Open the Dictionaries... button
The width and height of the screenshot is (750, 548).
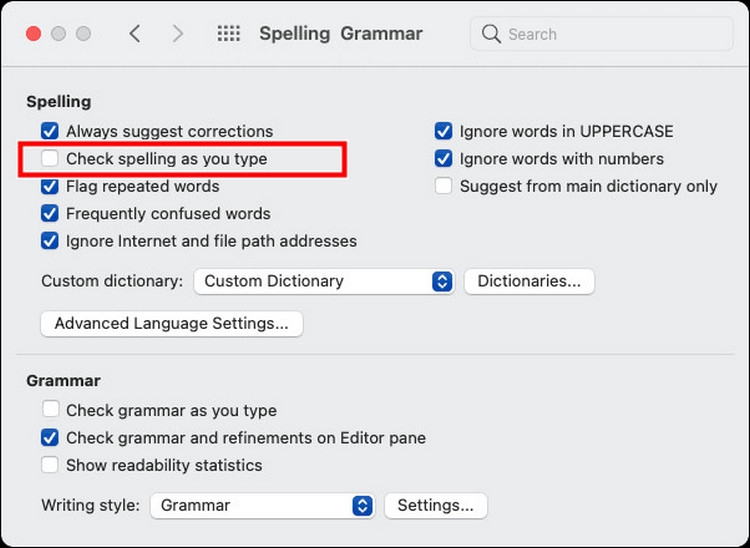(529, 281)
